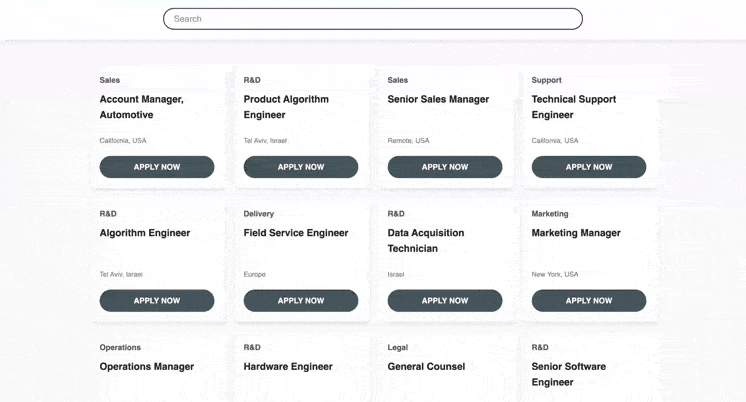
Task: Click the Legal department label
Action: point(398,347)
